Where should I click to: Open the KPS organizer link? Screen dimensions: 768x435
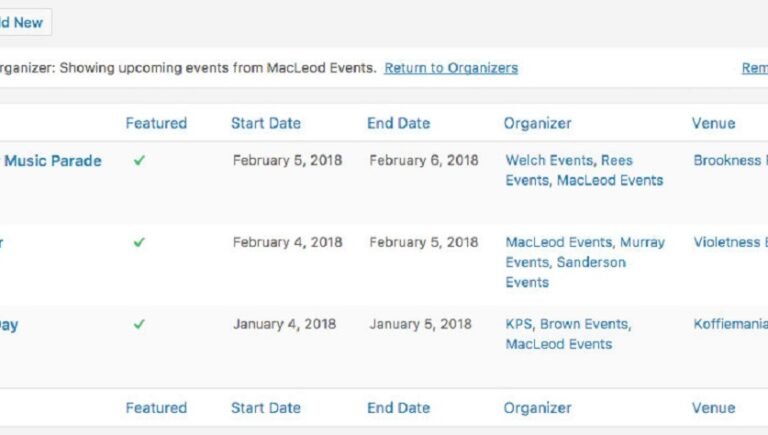(x=519, y=324)
